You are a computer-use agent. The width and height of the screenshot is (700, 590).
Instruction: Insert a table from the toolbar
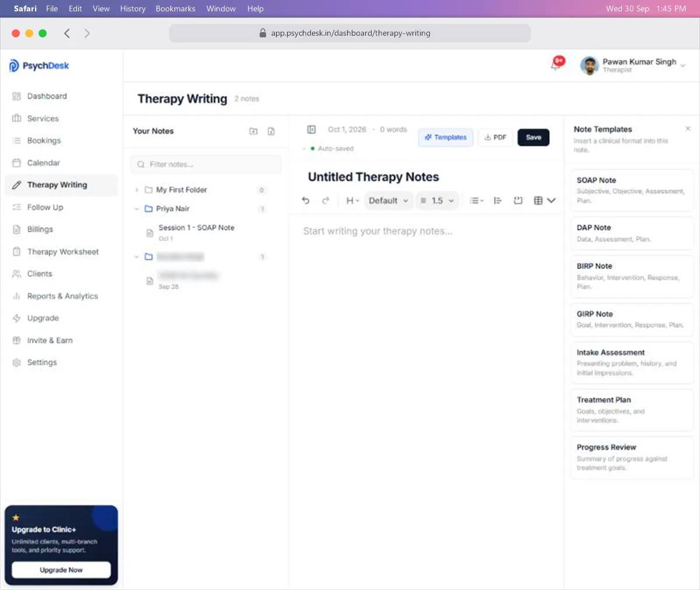point(538,200)
